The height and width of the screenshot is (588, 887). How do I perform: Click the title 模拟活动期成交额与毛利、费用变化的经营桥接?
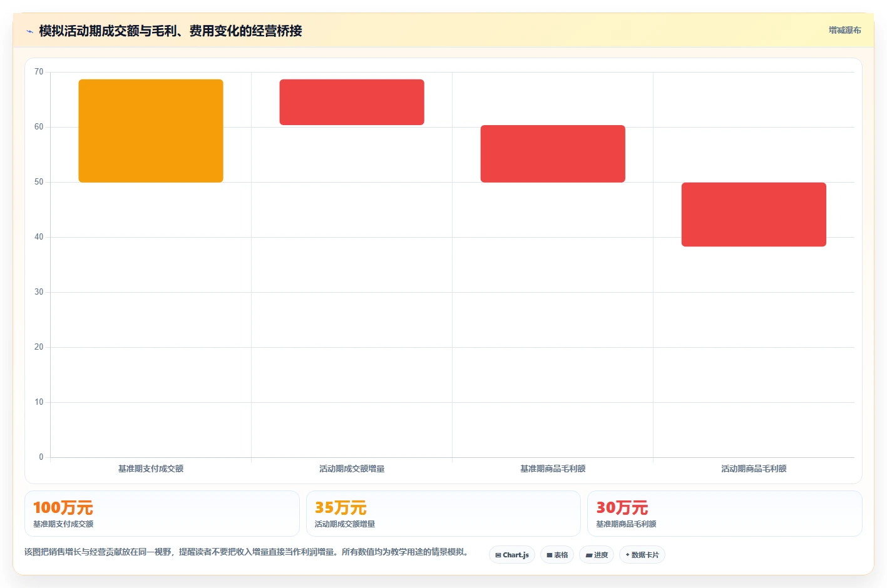[x=170, y=31]
